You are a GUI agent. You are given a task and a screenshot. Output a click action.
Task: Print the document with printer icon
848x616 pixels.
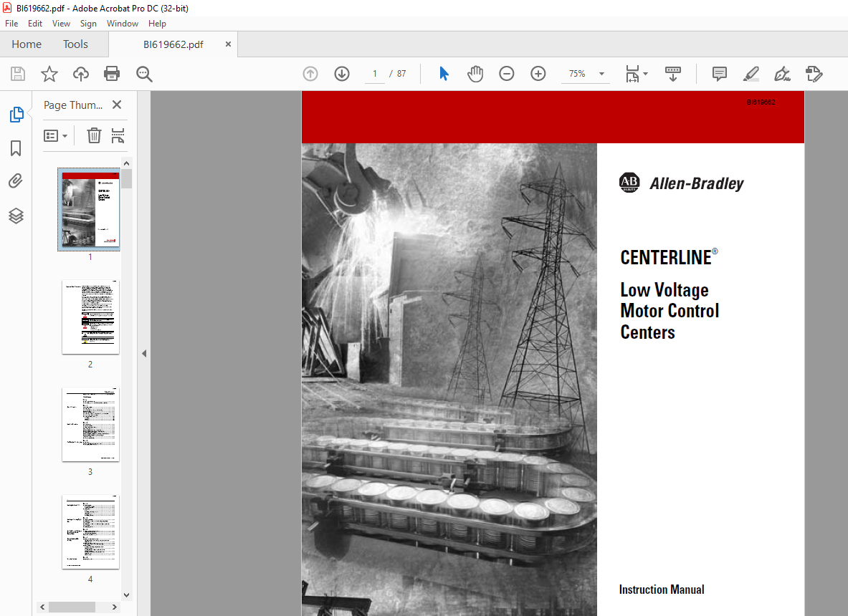112,74
